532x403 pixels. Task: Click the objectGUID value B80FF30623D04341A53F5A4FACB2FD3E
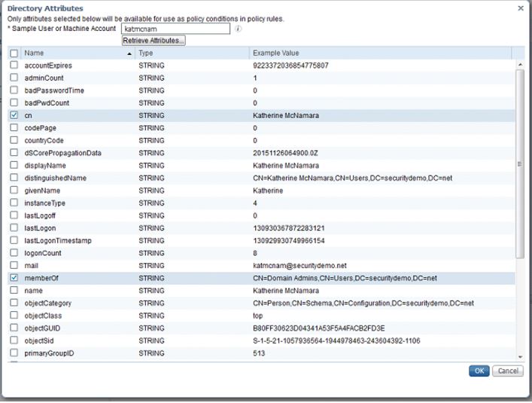319,328
